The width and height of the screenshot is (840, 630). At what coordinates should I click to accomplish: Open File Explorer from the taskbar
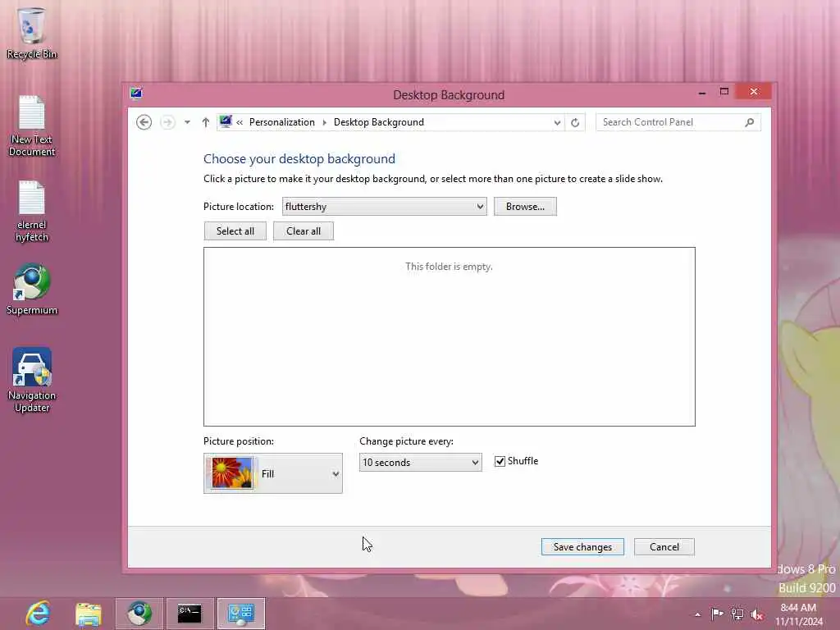click(89, 614)
